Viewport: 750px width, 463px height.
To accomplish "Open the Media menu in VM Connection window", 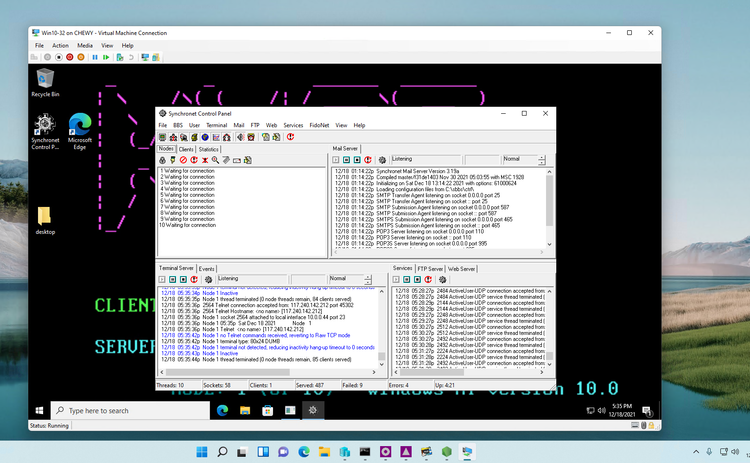I will (x=85, y=45).
